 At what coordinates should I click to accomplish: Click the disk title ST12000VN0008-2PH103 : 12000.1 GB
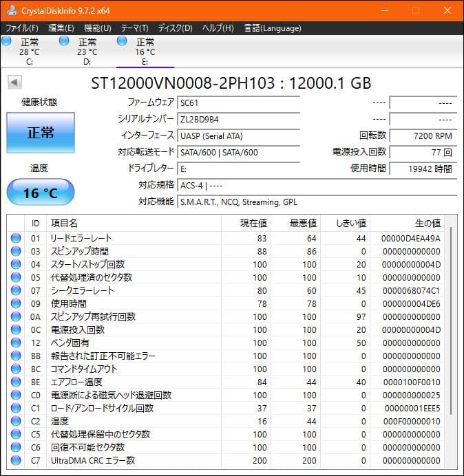(231, 83)
